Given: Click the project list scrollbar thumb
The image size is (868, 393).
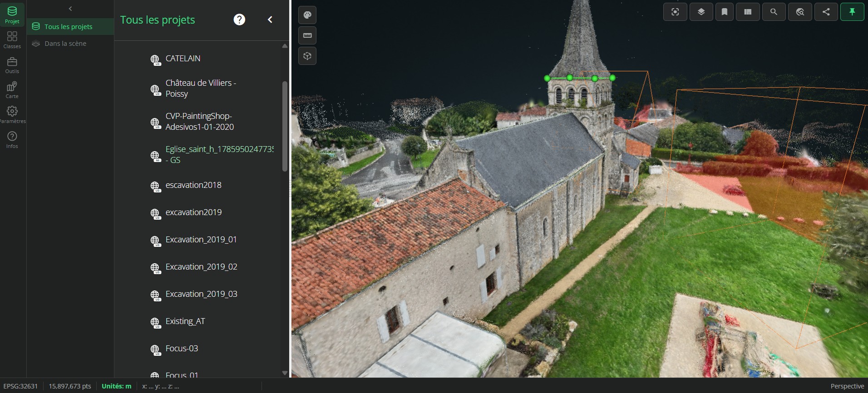Looking at the screenshot, I should point(285,126).
